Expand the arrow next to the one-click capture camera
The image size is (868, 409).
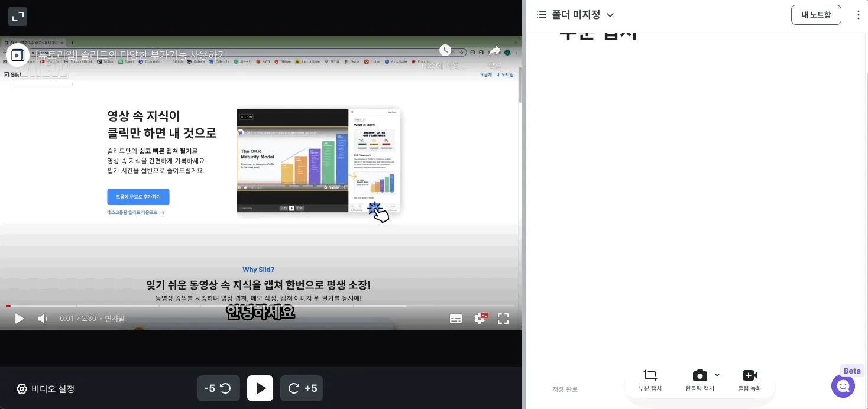(717, 375)
